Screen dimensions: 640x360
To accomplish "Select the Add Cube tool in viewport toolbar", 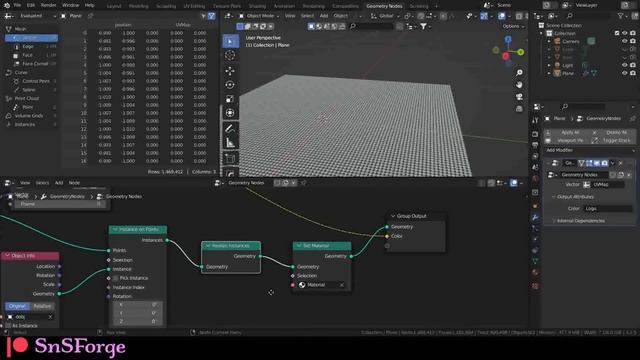I will [x=230, y=158].
